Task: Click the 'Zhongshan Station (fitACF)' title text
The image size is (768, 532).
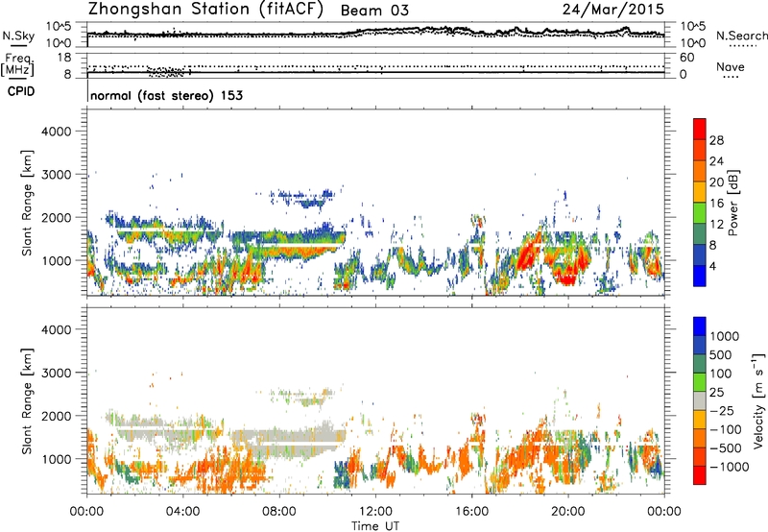Action: (x=205, y=10)
